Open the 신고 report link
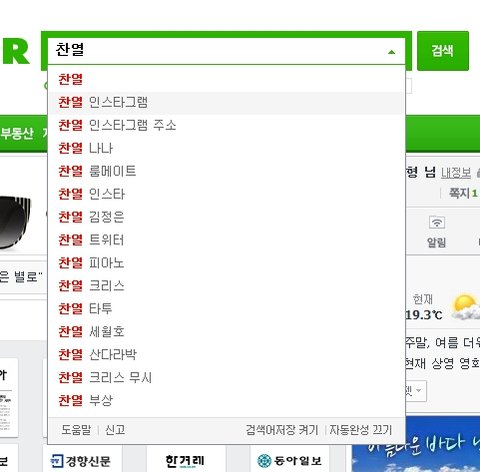 tap(115, 430)
